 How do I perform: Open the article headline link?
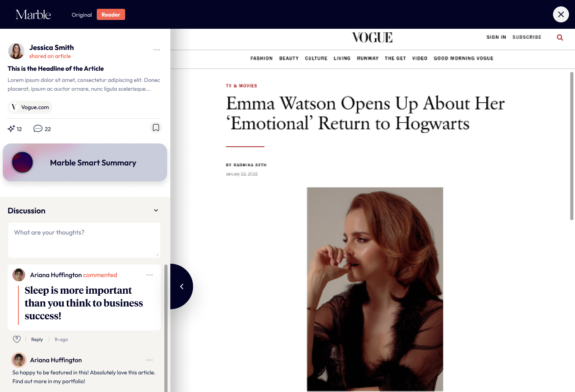click(56, 69)
